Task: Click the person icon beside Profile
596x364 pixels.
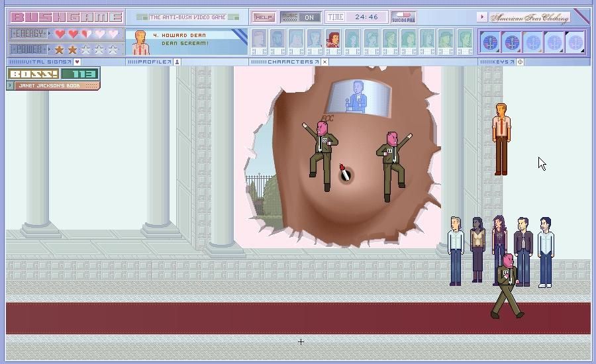Action: [177, 62]
